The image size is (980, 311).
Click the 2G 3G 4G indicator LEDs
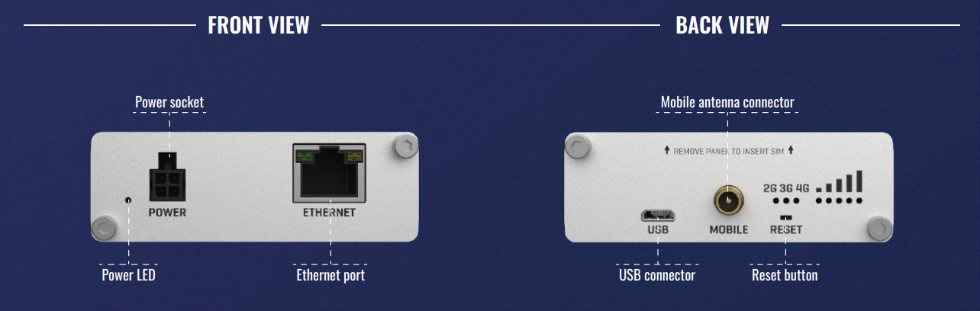(x=786, y=201)
